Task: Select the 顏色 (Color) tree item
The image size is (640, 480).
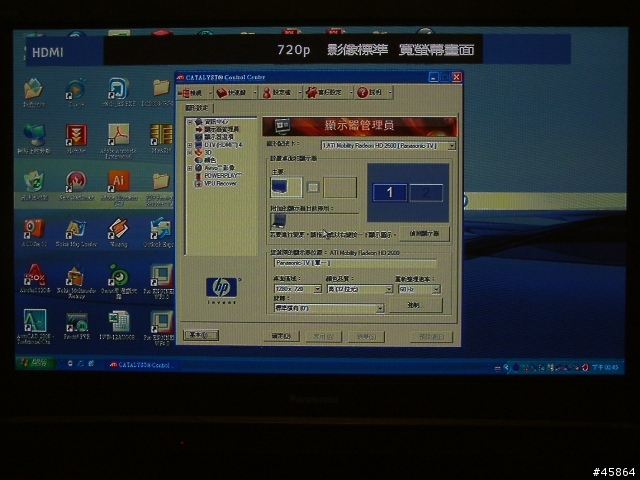Action: (209, 160)
